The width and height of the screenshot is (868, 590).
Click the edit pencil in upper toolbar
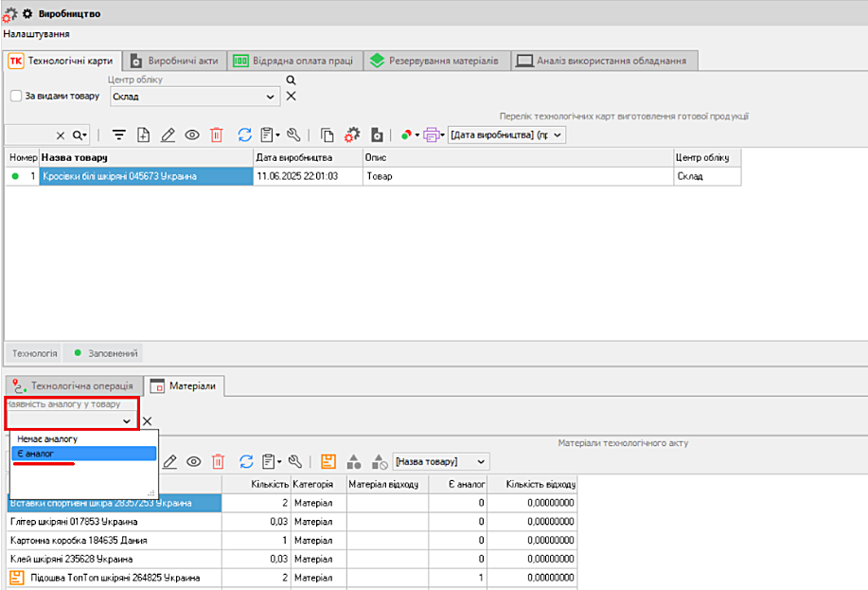168,135
